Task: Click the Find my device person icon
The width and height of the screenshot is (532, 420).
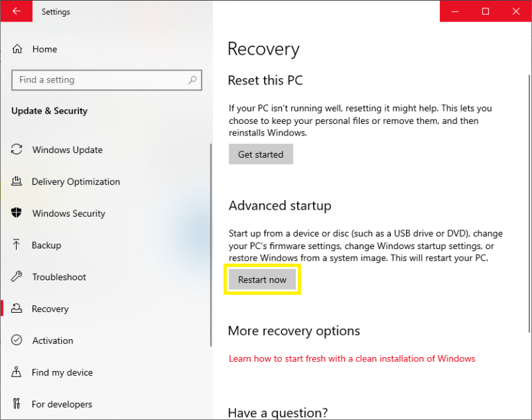Action: 17,372
